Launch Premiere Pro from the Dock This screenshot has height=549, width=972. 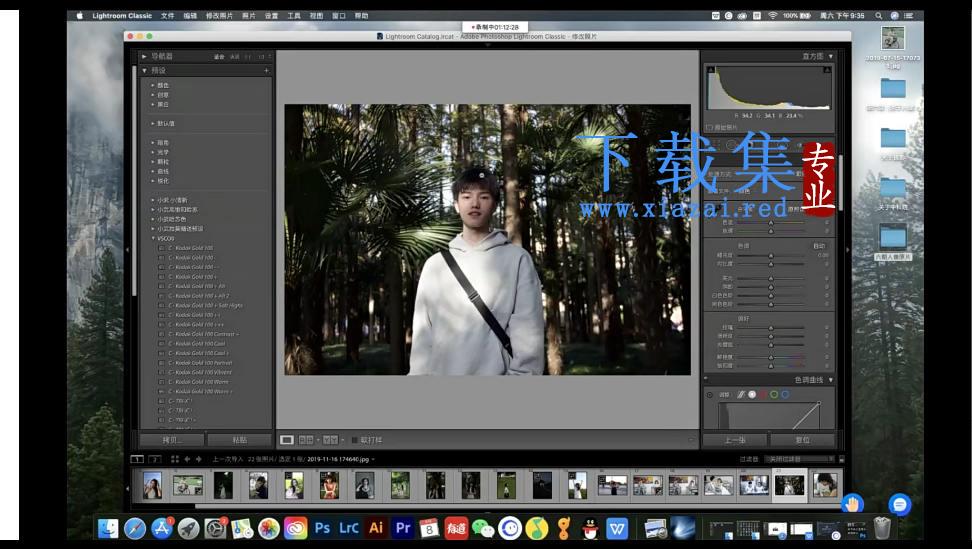tap(403, 528)
